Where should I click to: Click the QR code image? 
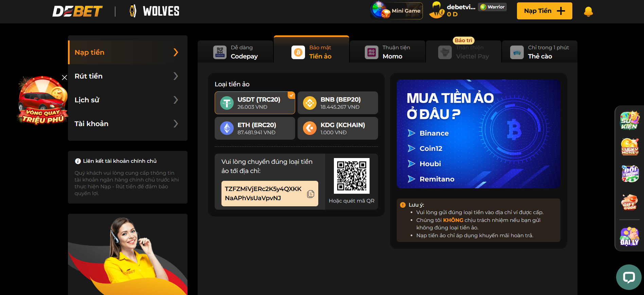pyautogui.click(x=352, y=176)
